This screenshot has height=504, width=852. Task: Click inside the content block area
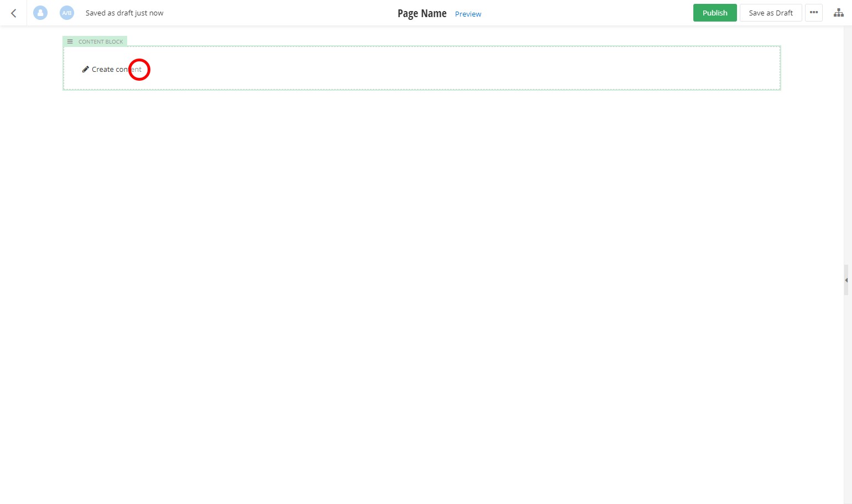[421, 68]
